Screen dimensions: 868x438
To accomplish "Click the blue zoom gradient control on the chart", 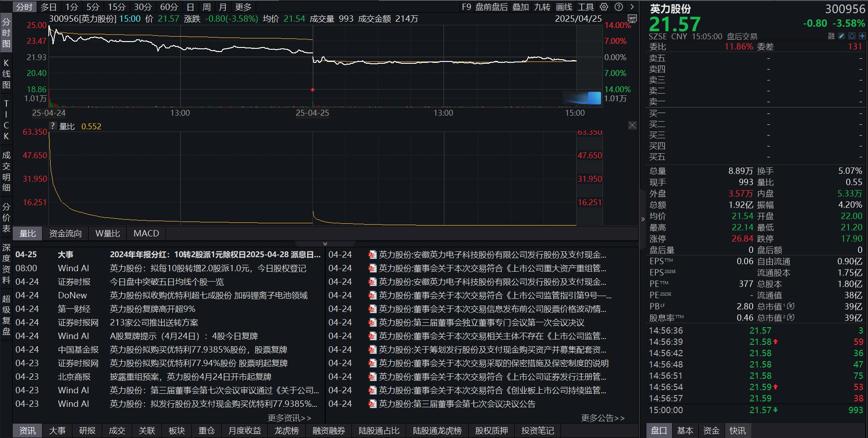I will (583, 98).
